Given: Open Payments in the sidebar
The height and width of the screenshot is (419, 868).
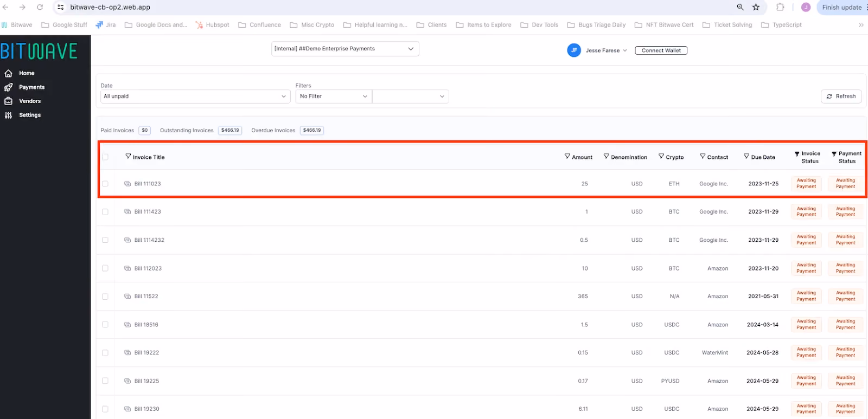Looking at the screenshot, I should (x=32, y=87).
